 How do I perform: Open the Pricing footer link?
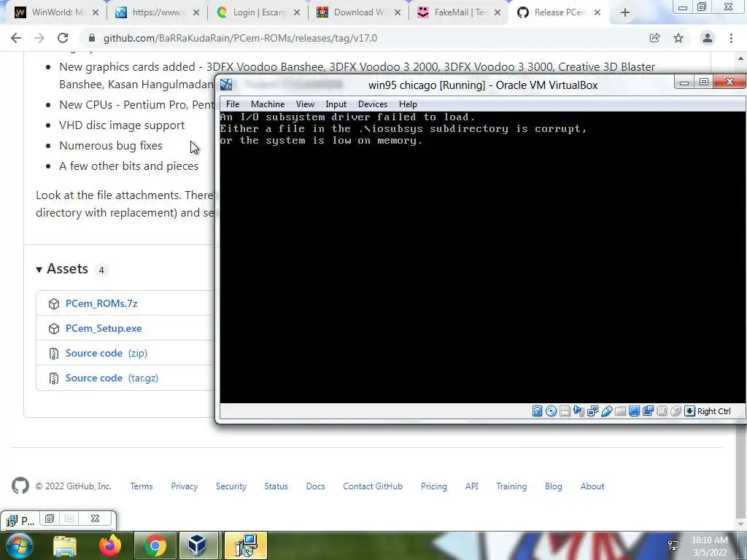(x=434, y=486)
